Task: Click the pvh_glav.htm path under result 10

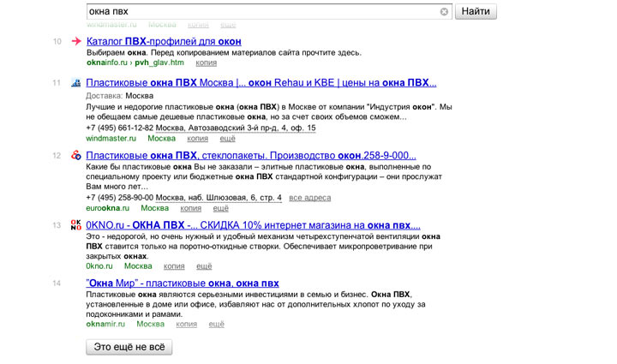Action: click(159, 63)
